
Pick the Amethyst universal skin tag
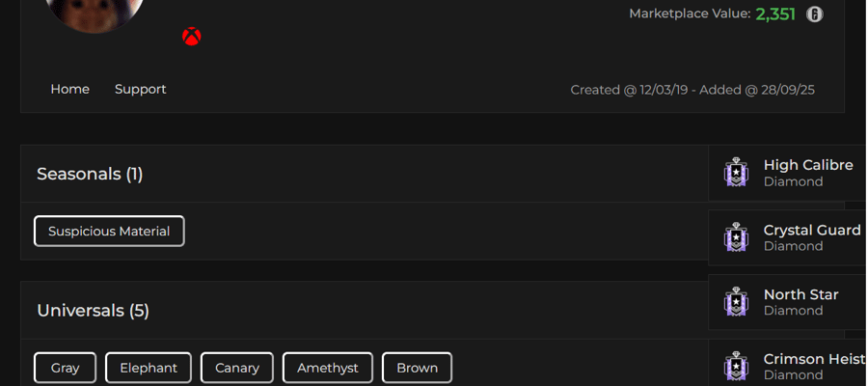pyautogui.click(x=328, y=368)
